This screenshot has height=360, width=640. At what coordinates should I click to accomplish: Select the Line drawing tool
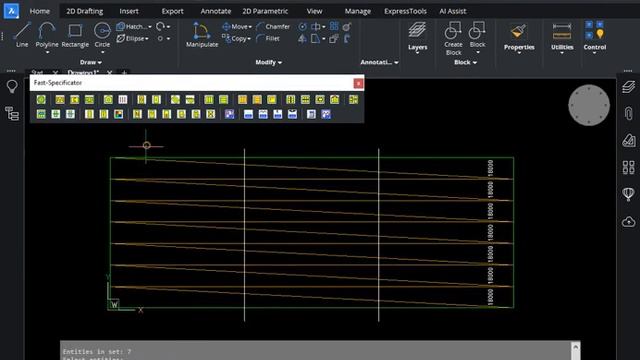pyautogui.click(x=22, y=35)
